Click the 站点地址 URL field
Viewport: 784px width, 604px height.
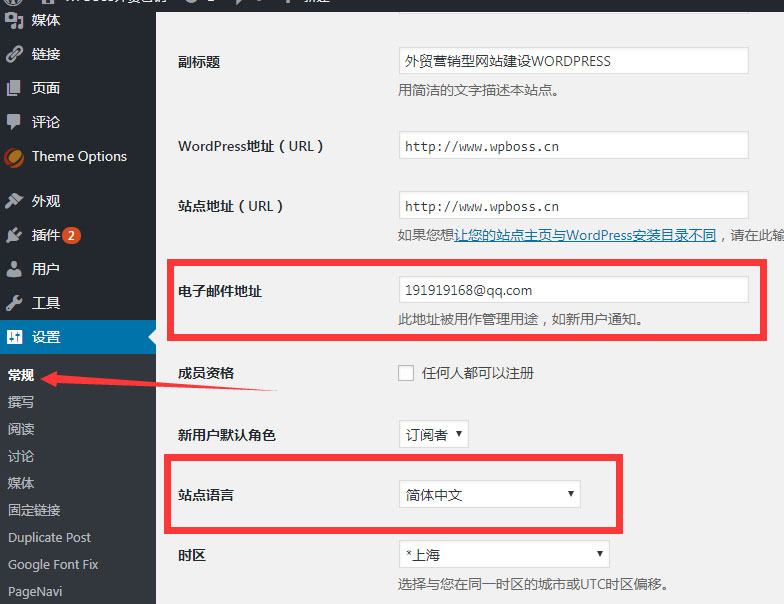(x=574, y=205)
